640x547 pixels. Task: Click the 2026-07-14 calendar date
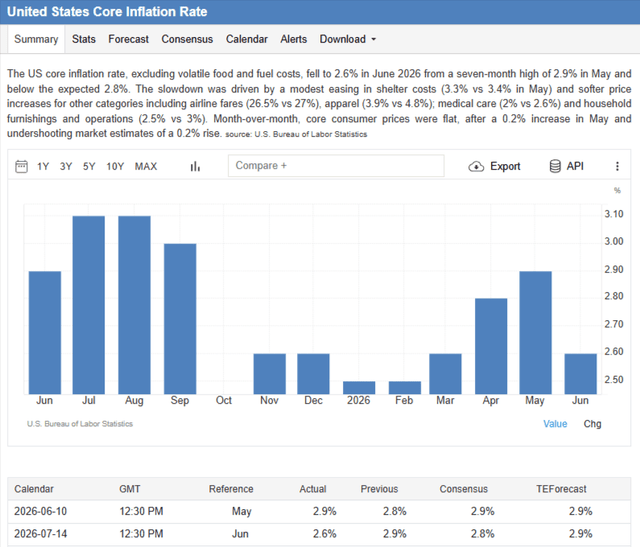[x=40, y=534]
